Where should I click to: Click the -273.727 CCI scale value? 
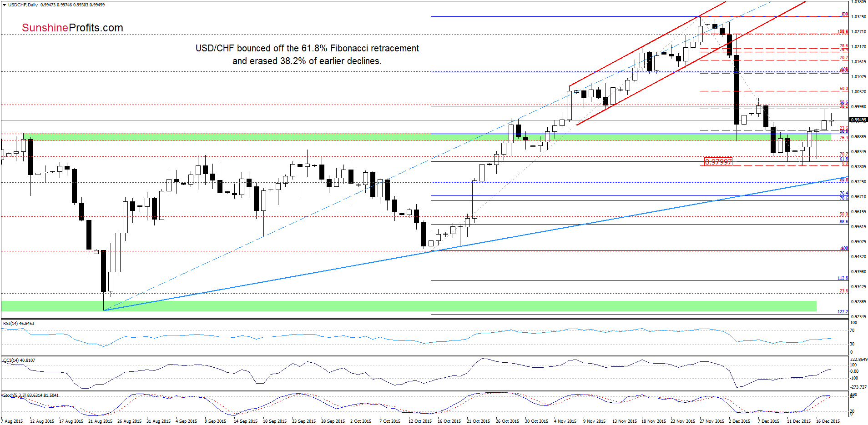click(x=858, y=387)
